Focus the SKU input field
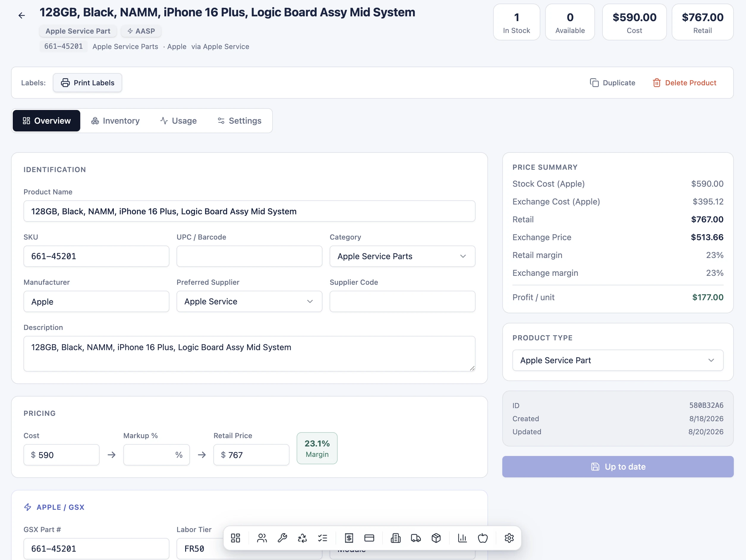 pyautogui.click(x=96, y=257)
